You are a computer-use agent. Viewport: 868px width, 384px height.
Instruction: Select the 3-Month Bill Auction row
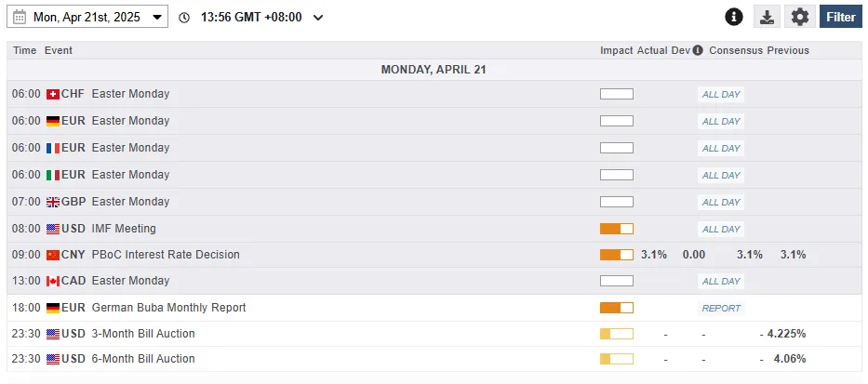tap(143, 334)
